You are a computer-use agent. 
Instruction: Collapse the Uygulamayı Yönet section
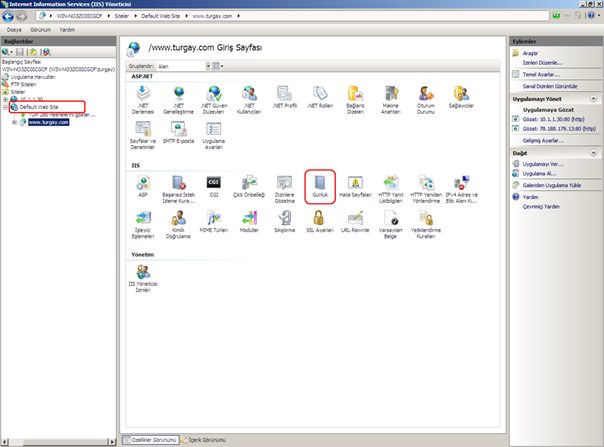(594, 99)
